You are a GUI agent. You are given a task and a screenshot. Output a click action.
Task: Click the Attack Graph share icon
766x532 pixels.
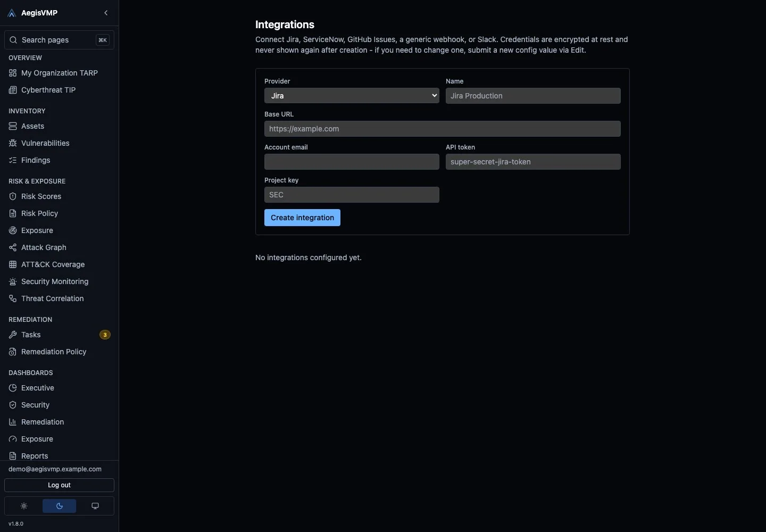click(x=13, y=247)
